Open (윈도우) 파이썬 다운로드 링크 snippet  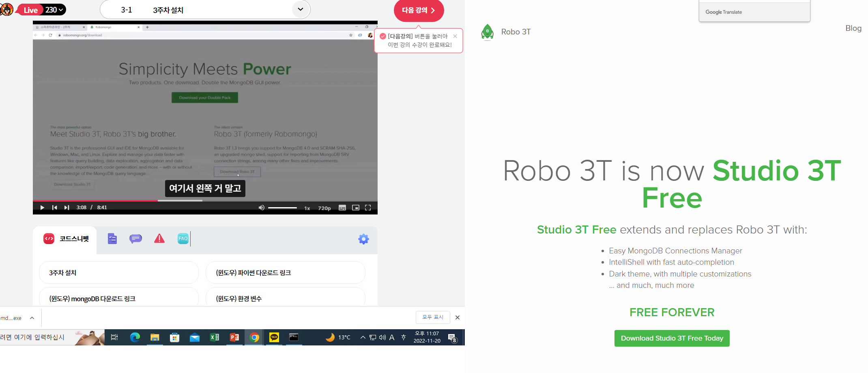pos(286,273)
